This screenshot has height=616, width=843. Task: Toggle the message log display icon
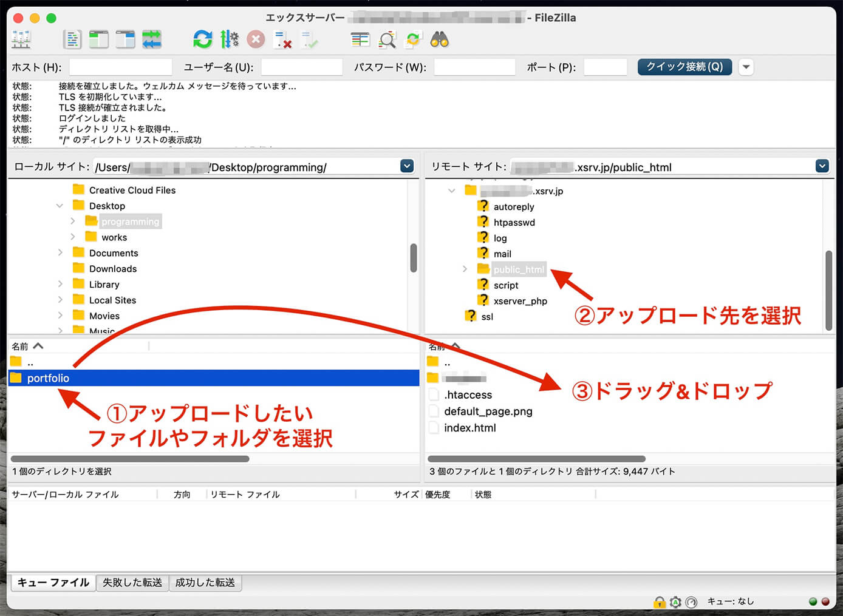[x=72, y=40]
